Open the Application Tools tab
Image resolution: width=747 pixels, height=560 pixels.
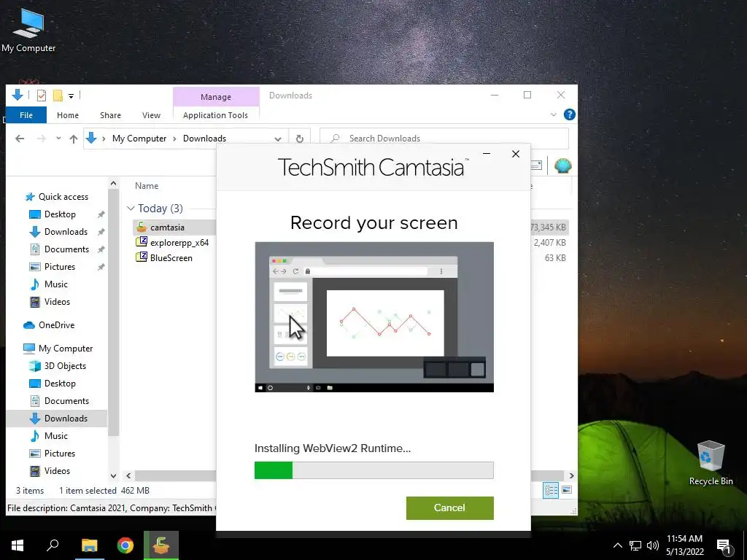point(215,115)
